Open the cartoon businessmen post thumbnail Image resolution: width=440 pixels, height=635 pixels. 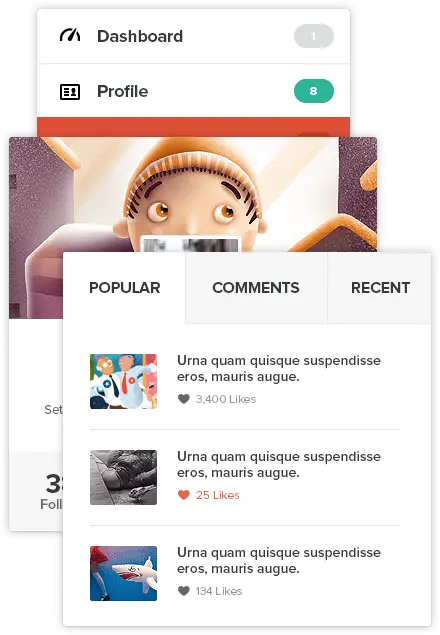(x=123, y=381)
